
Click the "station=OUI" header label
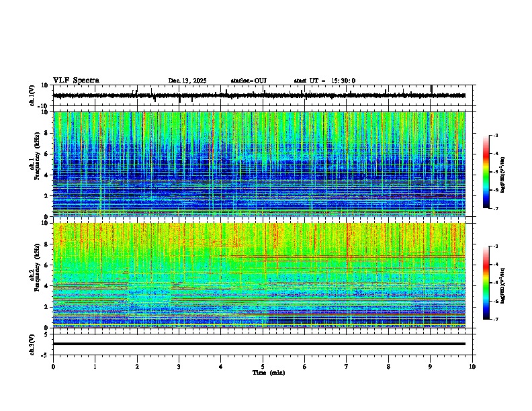pos(249,81)
